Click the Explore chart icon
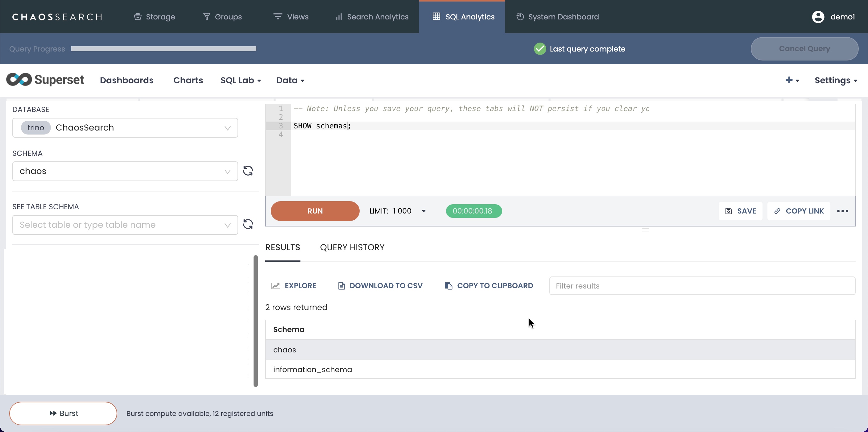This screenshot has height=432, width=868. 275,286
